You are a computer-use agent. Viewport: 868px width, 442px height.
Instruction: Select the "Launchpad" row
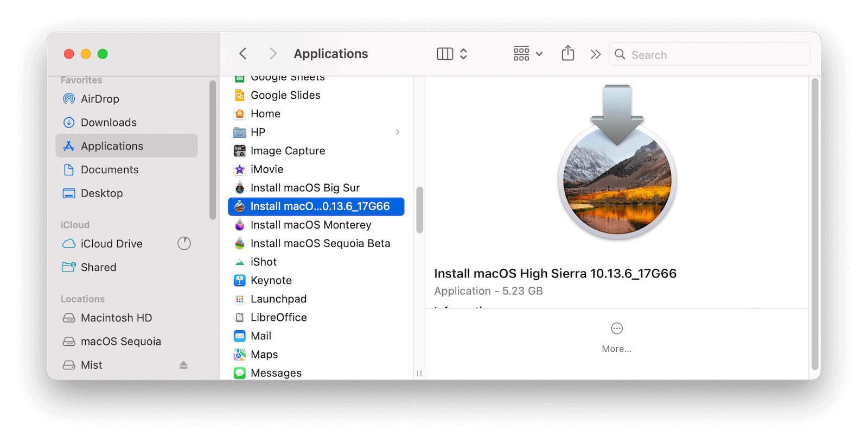pyautogui.click(x=316, y=299)
